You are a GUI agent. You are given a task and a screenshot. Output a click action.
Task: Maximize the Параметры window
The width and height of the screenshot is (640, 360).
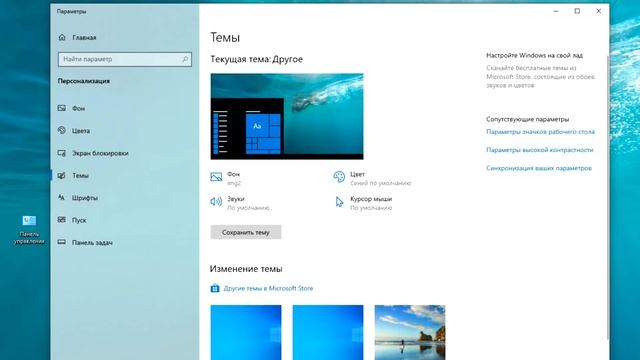point(577,11)
